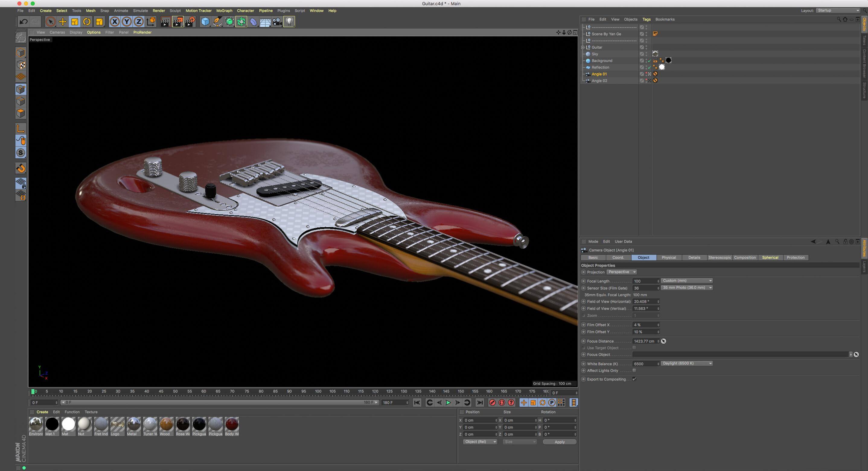Viewport: 868px width, 471px height.
Task: Open the MoGraph menu
Action: point(224,11)
